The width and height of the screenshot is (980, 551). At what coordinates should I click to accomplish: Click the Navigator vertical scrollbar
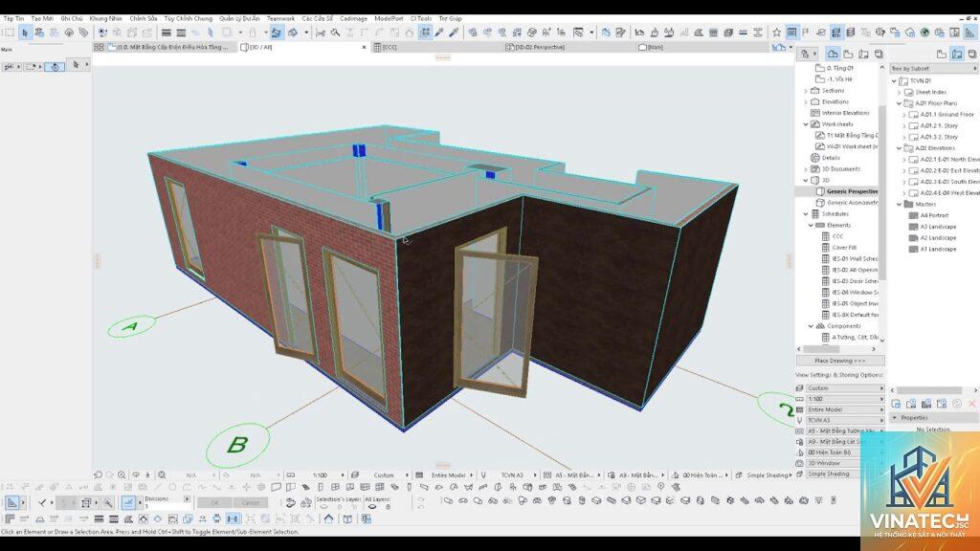click(x=881, y=191)
